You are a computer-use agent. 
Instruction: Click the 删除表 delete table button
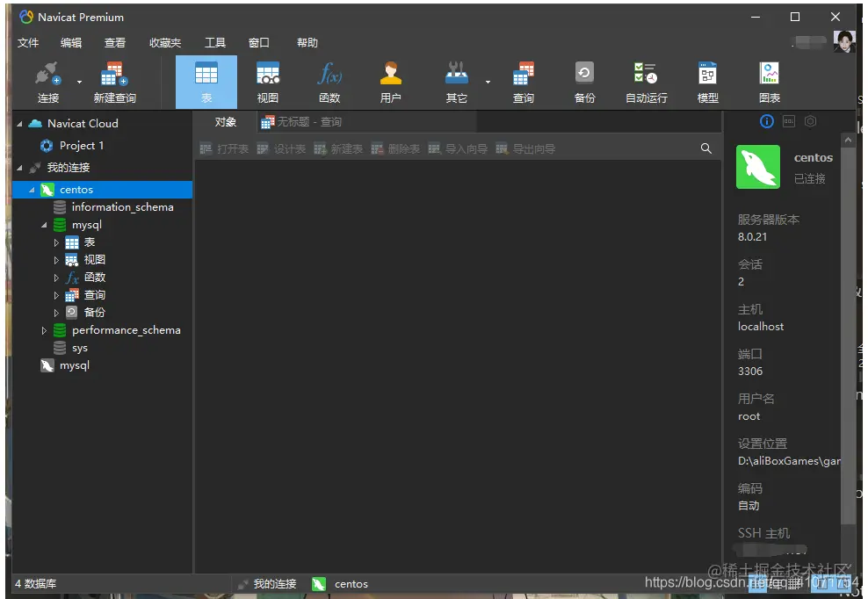[x=395, y=149]
